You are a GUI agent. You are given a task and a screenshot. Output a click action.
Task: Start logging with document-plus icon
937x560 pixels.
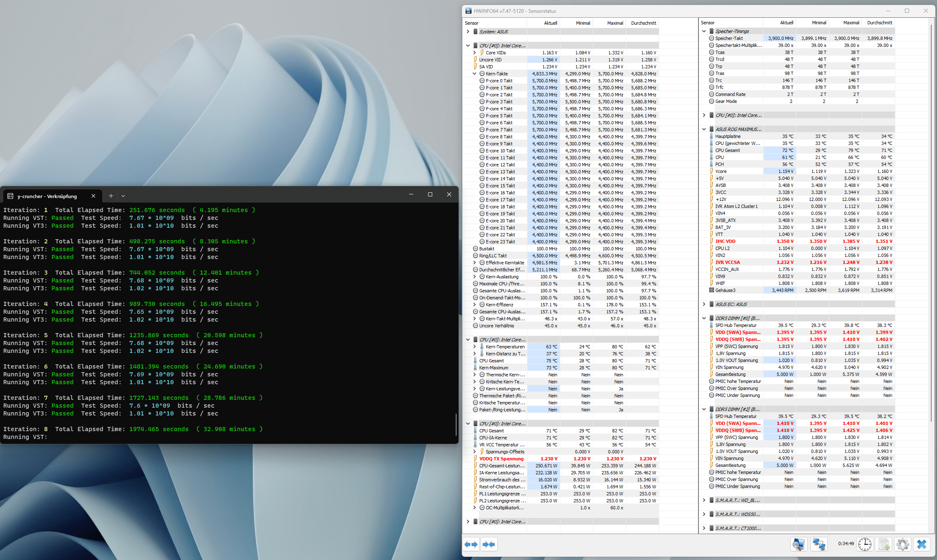pos(884,544)
